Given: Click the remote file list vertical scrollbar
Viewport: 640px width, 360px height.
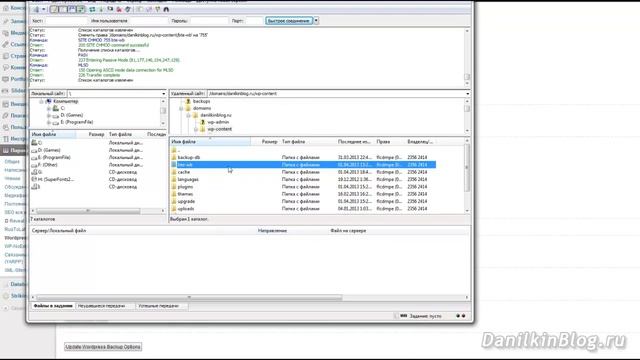Looking at the screenshot, I should (467, 176).
